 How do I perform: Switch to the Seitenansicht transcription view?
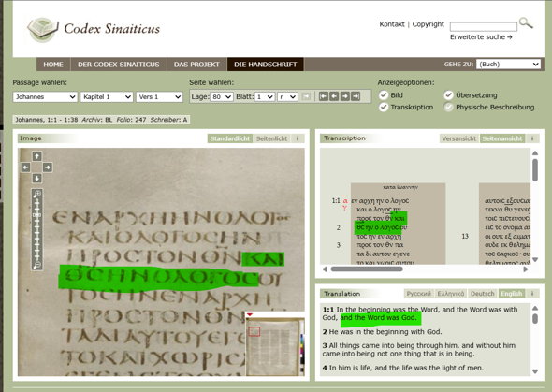click(502, 138)
